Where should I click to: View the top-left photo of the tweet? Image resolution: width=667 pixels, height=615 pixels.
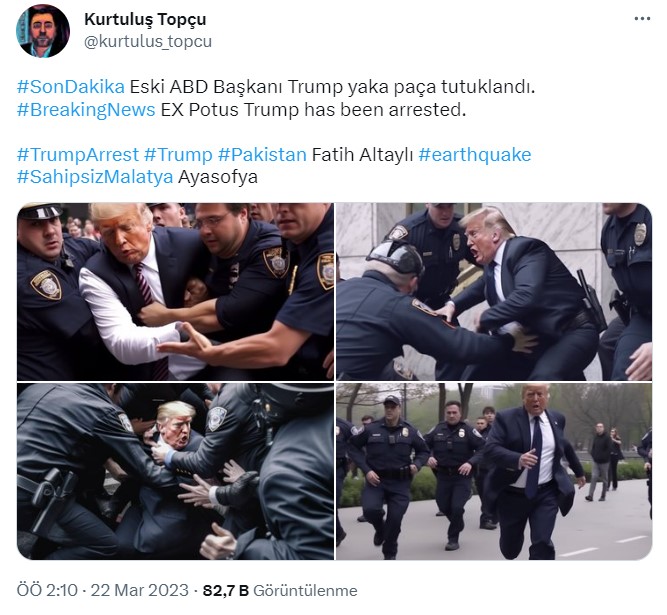(x=175, y=291)
